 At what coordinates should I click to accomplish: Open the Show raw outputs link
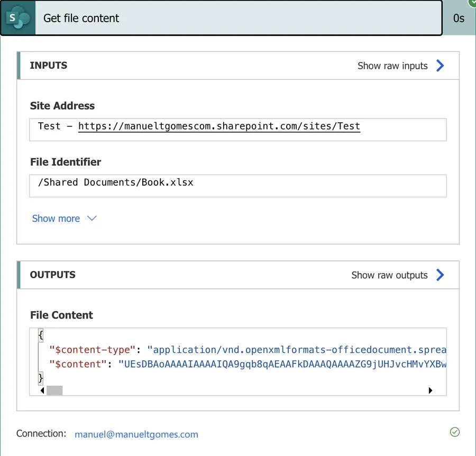(x=389, y=275)
